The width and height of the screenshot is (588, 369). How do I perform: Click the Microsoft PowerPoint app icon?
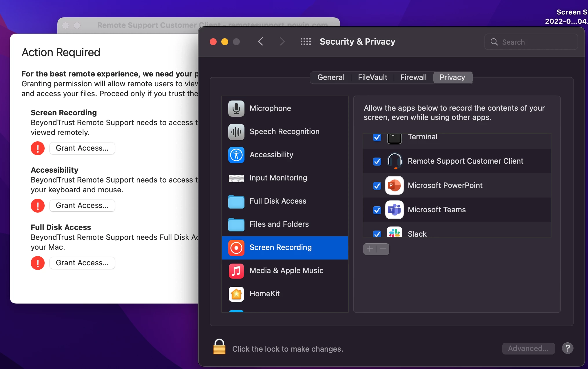pyautogui.click(x=394, y=185)
